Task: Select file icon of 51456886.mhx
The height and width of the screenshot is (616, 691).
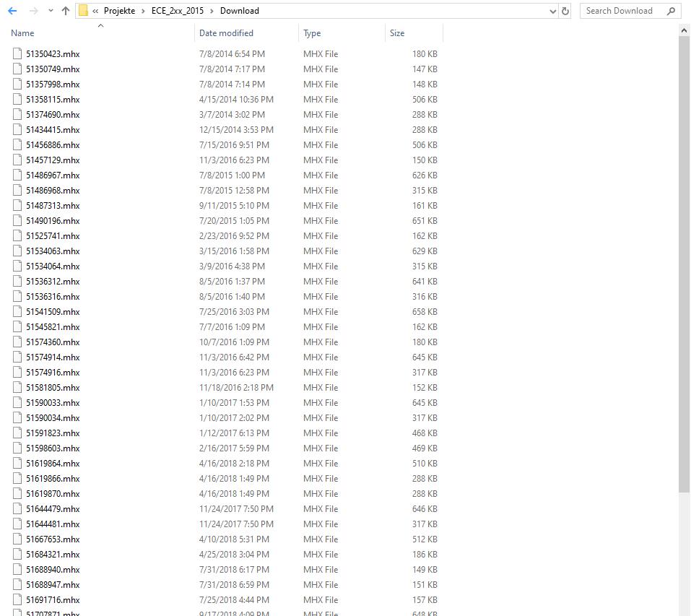Action: (17, 144)
